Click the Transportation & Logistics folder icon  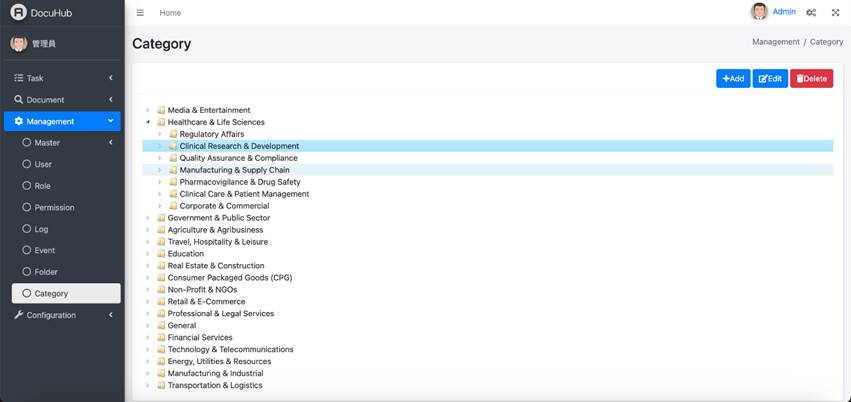[x=161, y=385]
